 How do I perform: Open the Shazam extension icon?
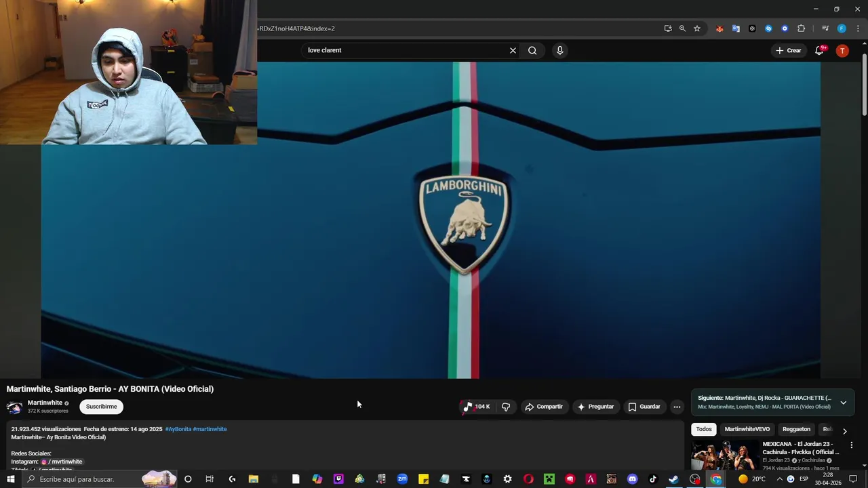pyautogui.click(x=768, y=28)
